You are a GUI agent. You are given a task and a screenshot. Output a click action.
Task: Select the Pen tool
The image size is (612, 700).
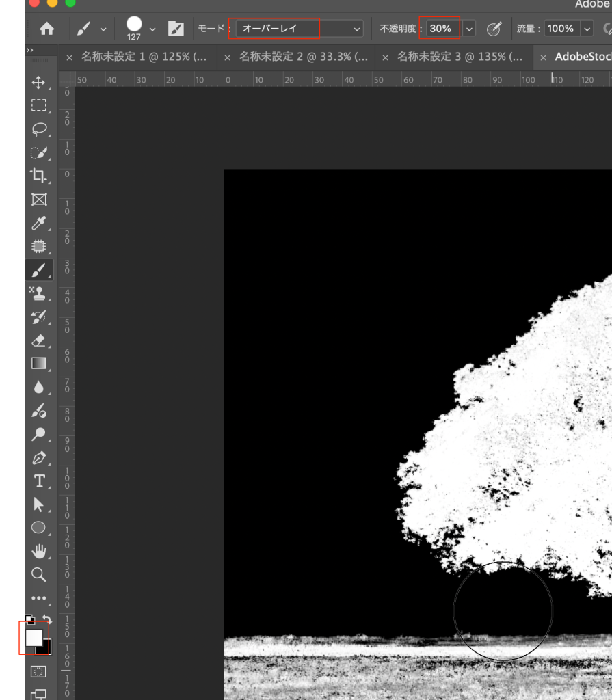coord(39,457)
